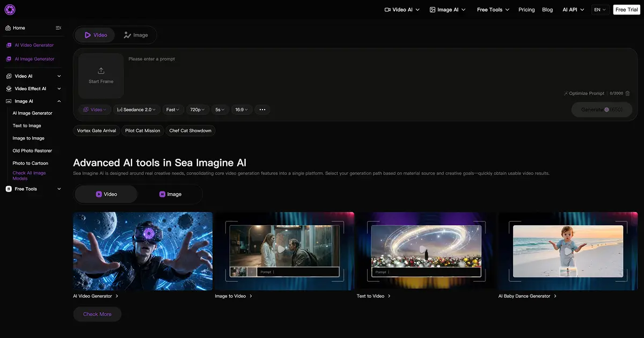Image resolution: width=644 pixels, height=338 pixels.
Task: Open Image to Image in the sidebar
Action: (28, 138)
